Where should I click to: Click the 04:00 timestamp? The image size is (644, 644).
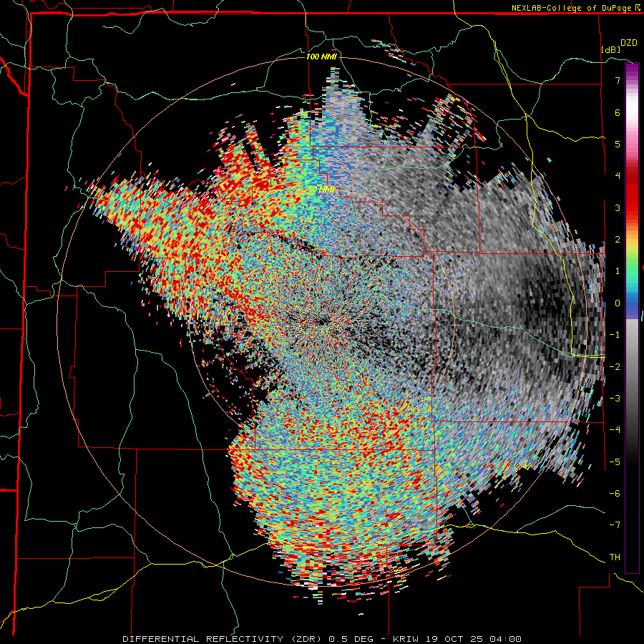point(502,639)
